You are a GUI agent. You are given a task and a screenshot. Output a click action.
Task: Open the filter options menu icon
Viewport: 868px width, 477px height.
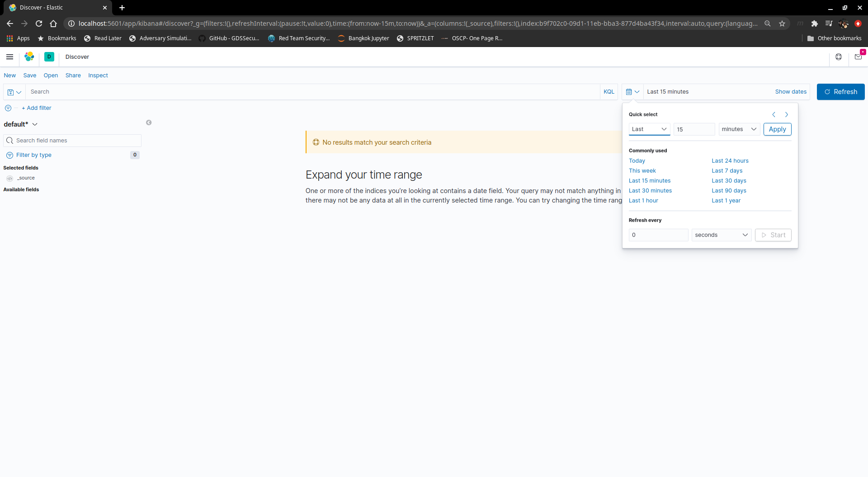coord(8,108)
